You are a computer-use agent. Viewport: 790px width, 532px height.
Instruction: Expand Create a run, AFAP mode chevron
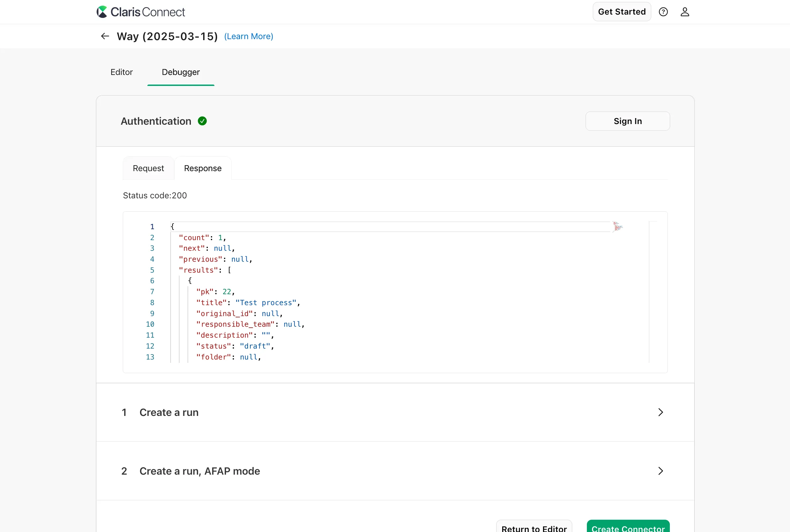[x=660, y=471]
